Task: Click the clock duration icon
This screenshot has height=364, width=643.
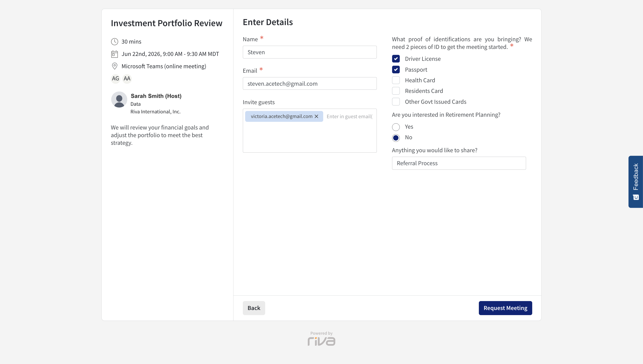Action: pyautogui.click(x=114, y=41)
